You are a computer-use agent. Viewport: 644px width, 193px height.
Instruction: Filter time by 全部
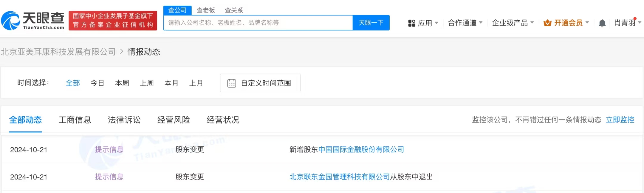(73, 83)
